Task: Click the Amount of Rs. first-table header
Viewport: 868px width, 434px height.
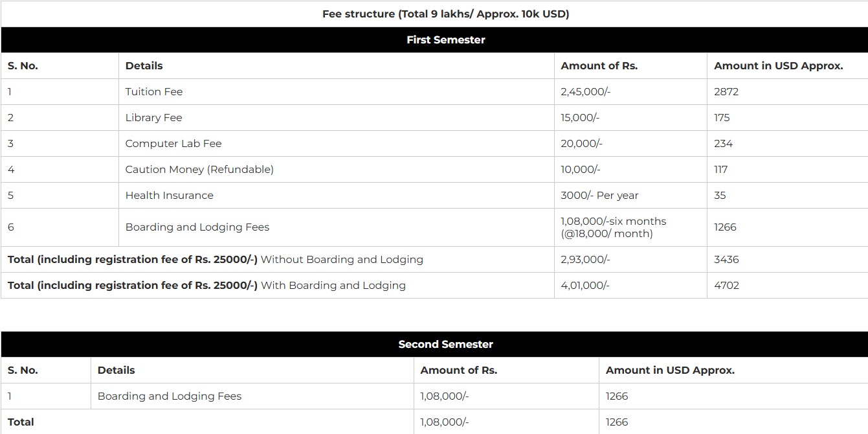Action: [x=599, y=65]
